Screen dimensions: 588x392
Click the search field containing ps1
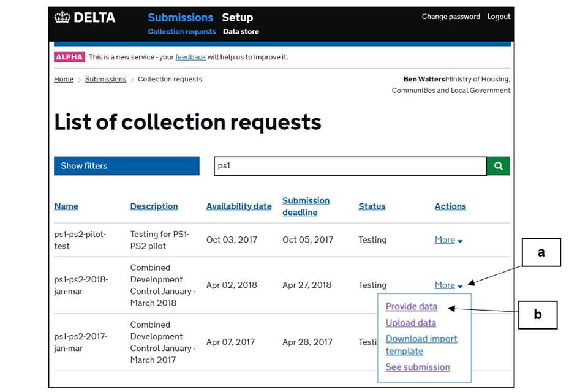pos(350,166)
